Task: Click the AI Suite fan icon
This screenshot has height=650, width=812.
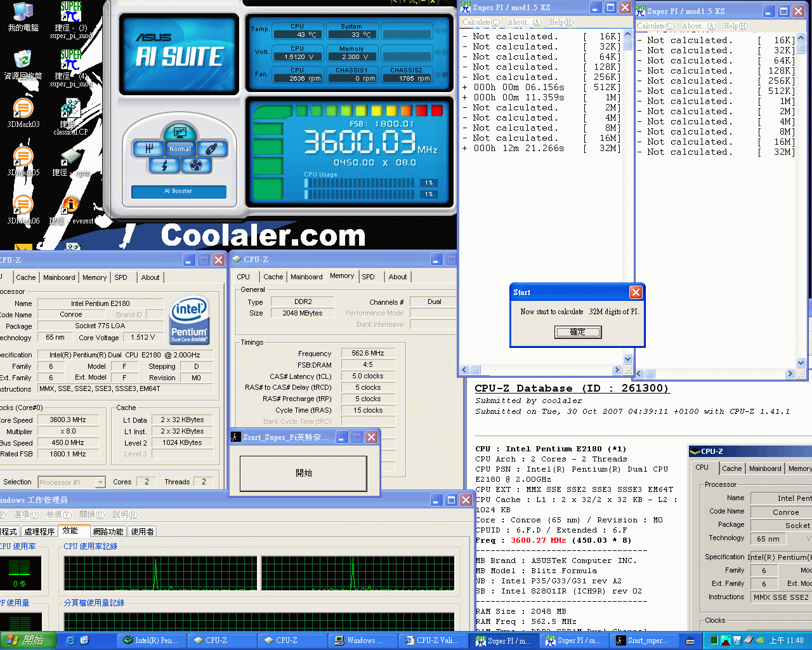Action: click(x=195, y=165)
